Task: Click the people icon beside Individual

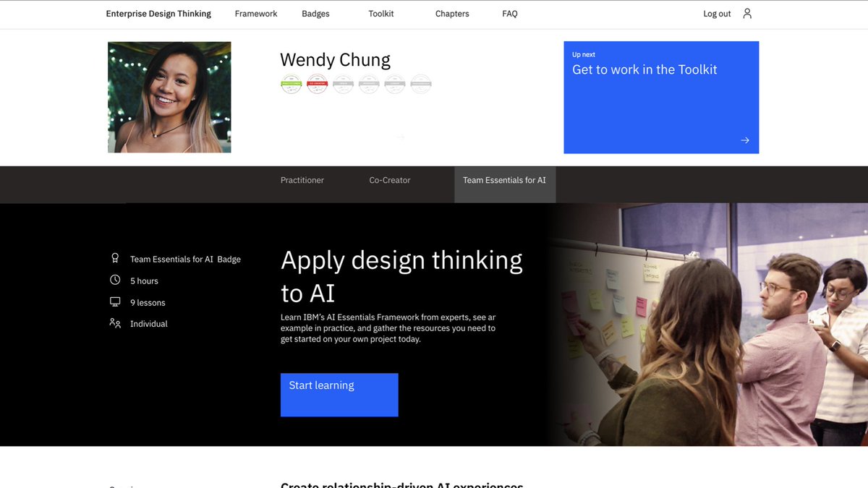Action: [115, 323]
